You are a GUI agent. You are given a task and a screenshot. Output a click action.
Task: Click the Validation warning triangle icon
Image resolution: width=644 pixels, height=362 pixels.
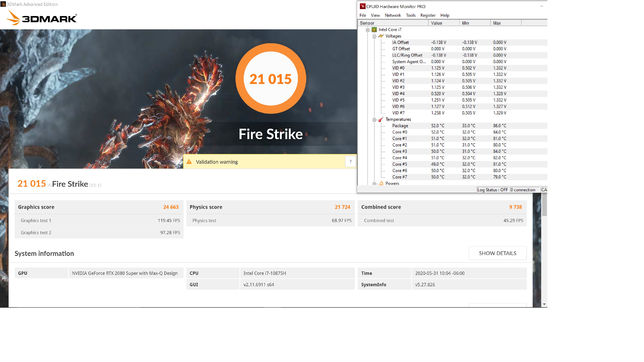pyautogui.click(x=189, y=162)
